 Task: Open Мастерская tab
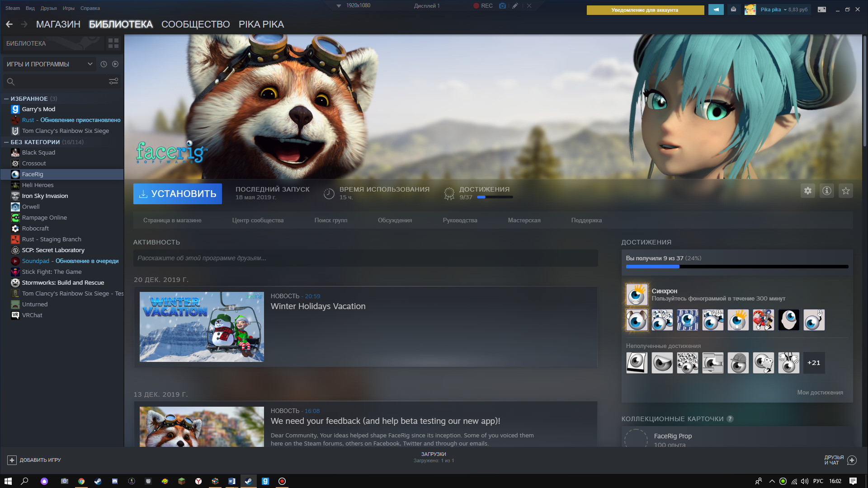point(524,221)
